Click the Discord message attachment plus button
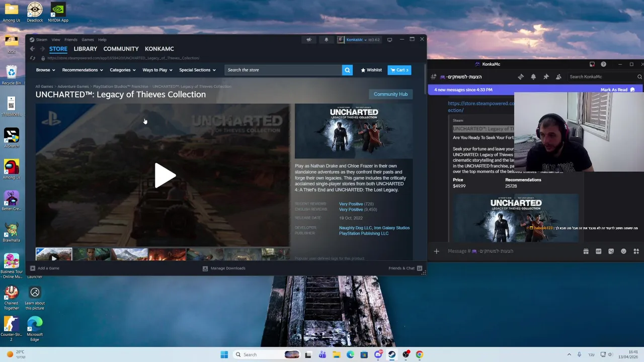Viewport: 644px width, 362px height. 437,251
